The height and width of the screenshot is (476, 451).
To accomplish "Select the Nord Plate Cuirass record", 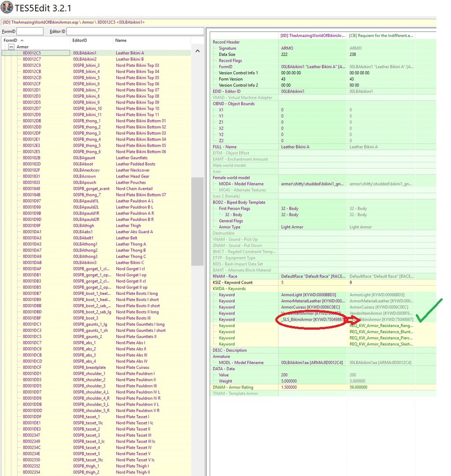I will tap(96, 367).
